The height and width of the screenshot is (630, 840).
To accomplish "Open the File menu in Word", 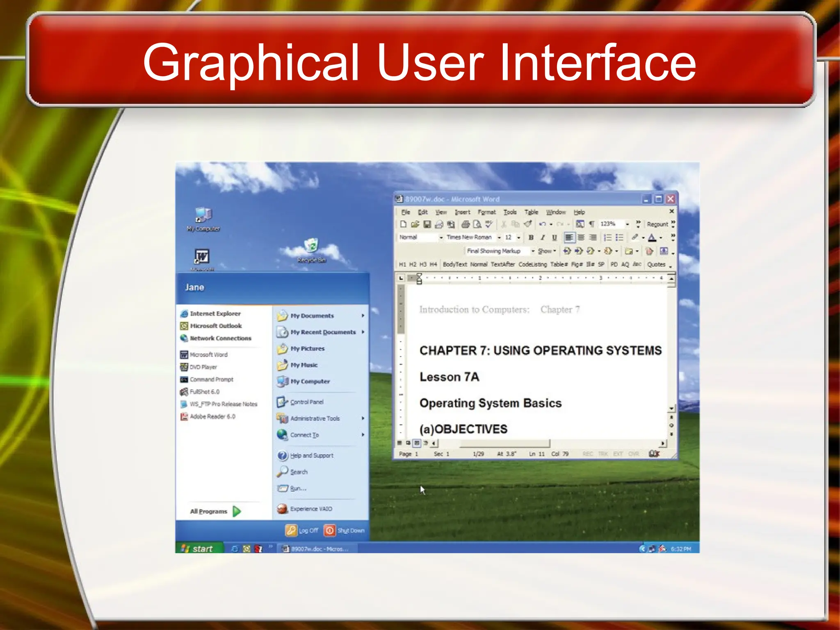I will pyautogui.click(x=406, y=212).
